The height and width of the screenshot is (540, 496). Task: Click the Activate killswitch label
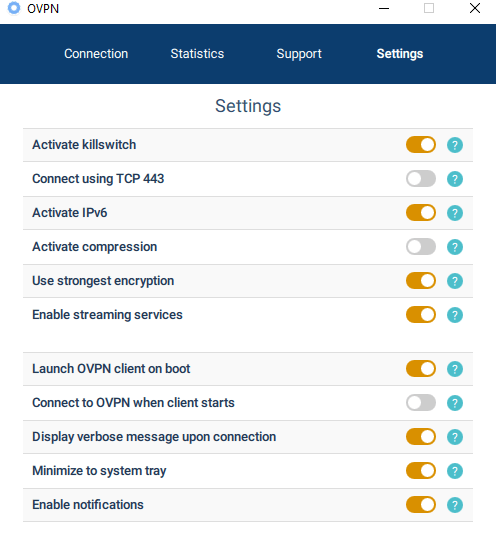point(84,145)
